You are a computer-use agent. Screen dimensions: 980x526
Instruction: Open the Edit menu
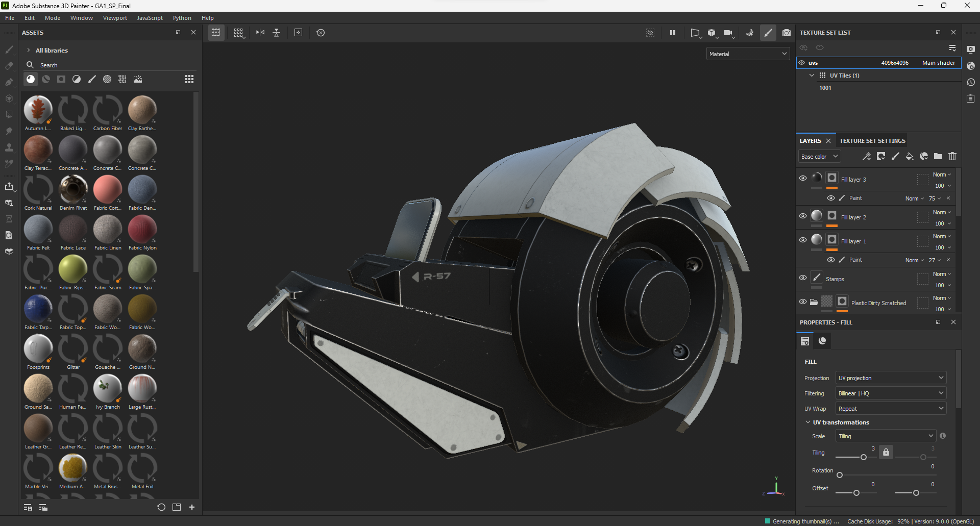point(30,18)
